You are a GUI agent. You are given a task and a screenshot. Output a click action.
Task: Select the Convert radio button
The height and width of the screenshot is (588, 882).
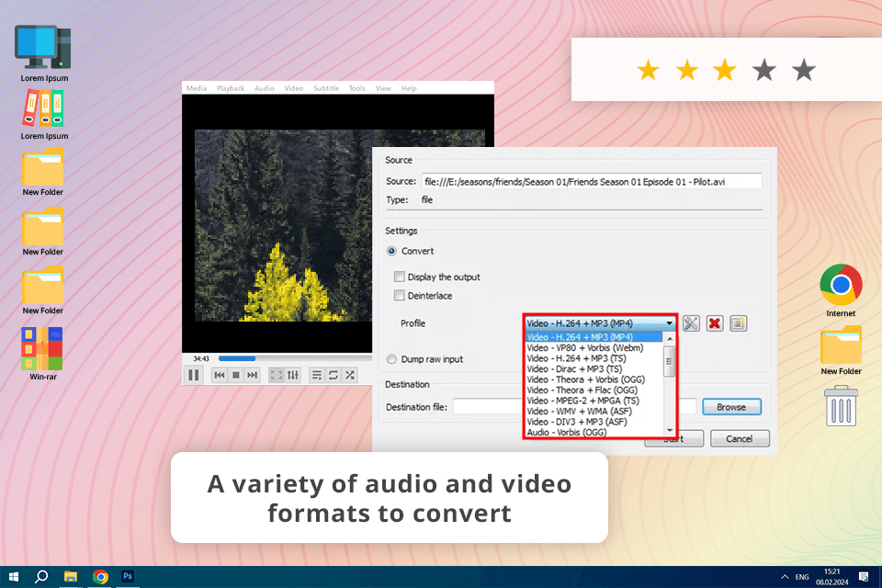click(x=391, y=251)
